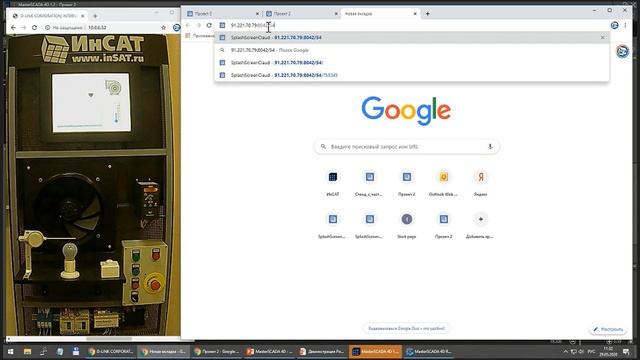This screenshot has width=640, height=360.
Task: Open a new tab in the left D-Link browser
Action: click(95, 16)
